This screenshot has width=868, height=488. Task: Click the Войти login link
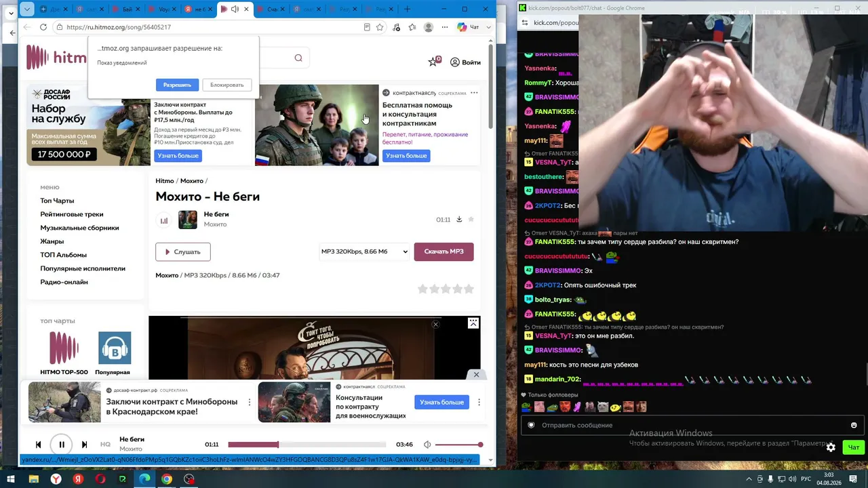465,62
